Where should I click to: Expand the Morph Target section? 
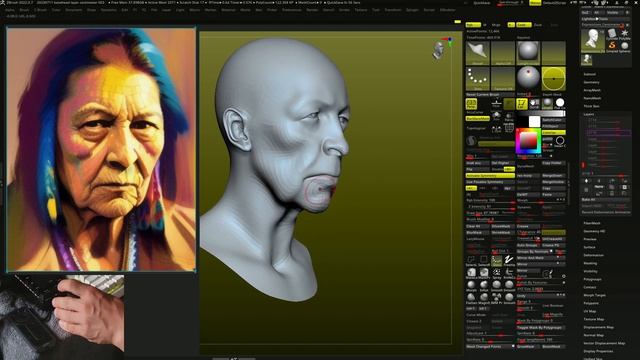click(x=594, y=295)
